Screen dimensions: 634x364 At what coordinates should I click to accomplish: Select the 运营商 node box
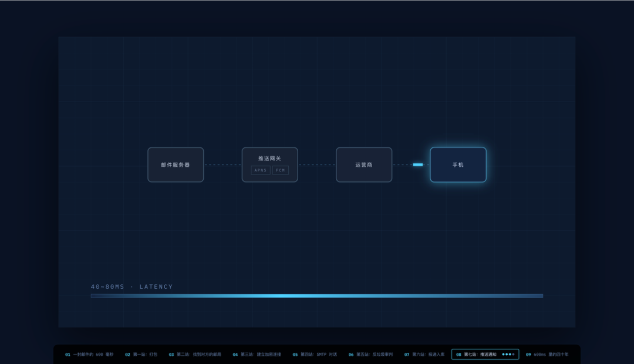click(364, 164)
